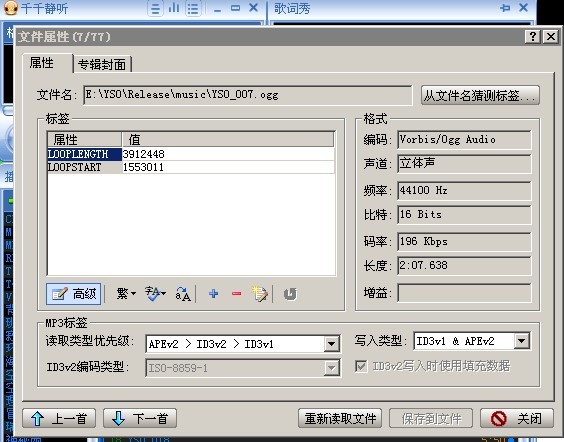Open the 读取类型优先级 dropdown
The image size is (564, 442).
pos(331,344)
